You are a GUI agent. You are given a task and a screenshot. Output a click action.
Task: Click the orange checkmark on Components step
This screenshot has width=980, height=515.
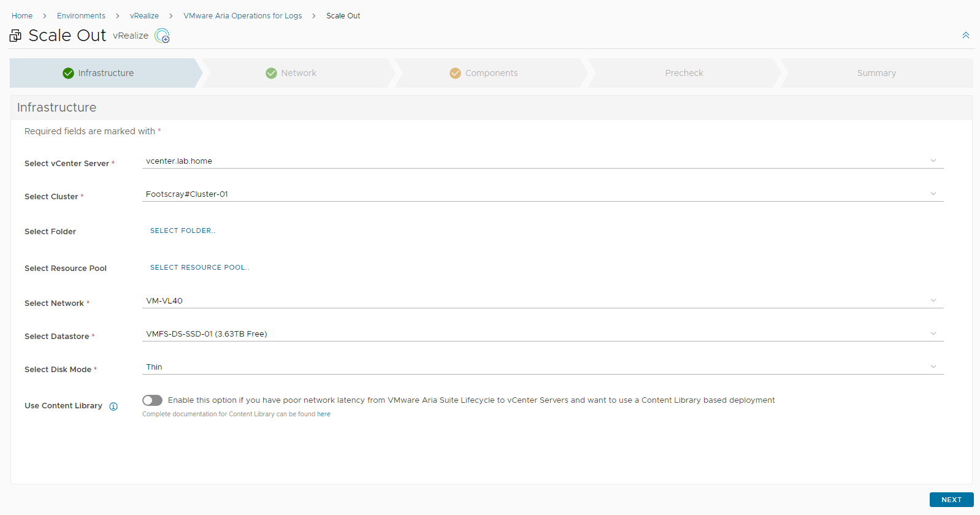coord(455,74)
